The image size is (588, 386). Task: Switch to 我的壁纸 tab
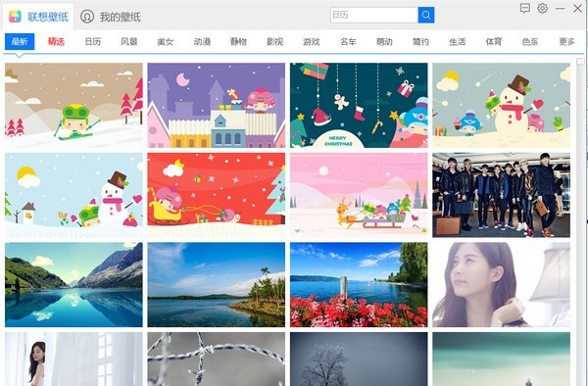coord(111,17)
